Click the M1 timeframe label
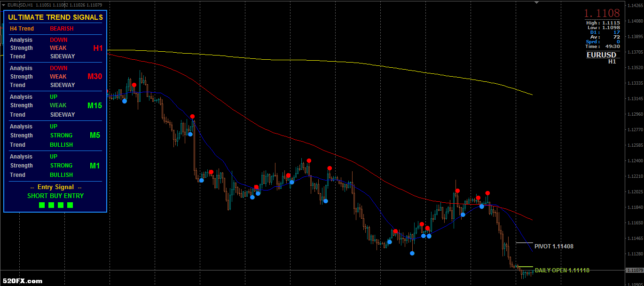Image resolution: width=644 pixels, height=286 pixels. coord(95,166)
